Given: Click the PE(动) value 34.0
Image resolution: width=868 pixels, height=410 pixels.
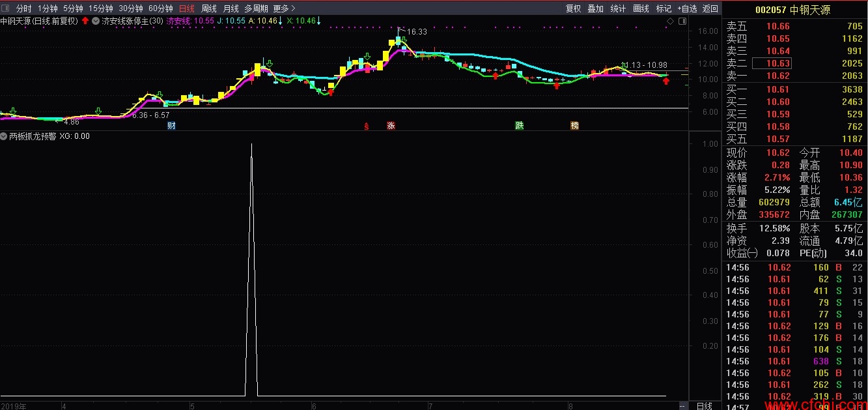Looking at the screenshot, I should (853, 253).
